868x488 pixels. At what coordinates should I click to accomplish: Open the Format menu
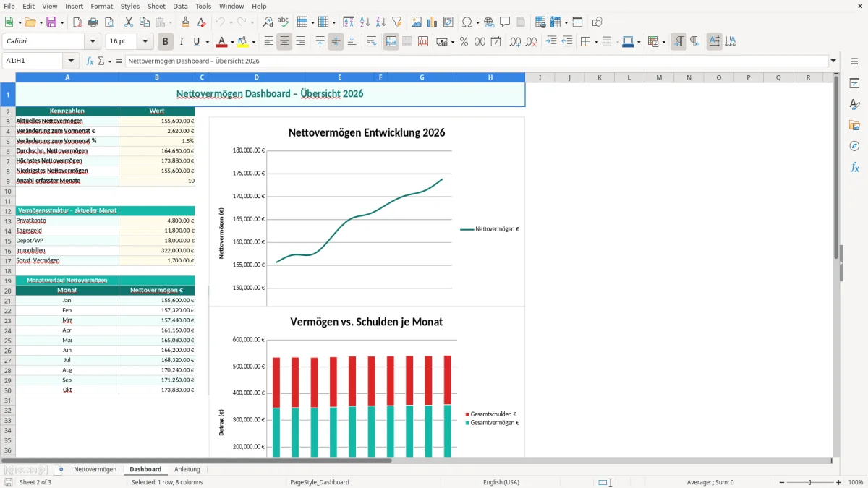[x=101, y=6]
